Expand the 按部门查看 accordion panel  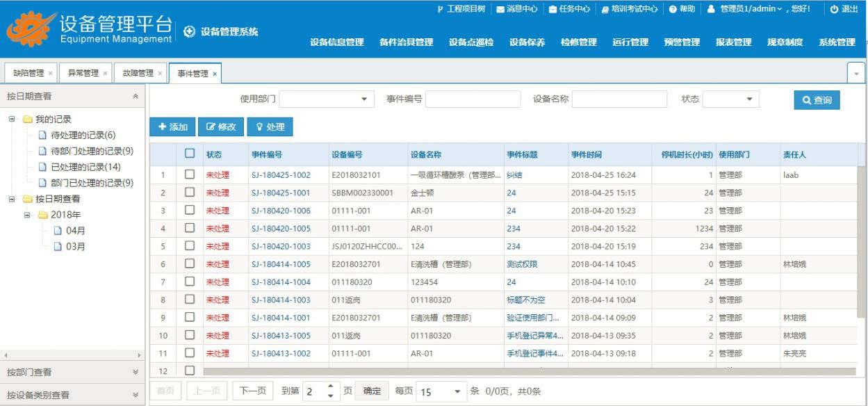[72, 372]
